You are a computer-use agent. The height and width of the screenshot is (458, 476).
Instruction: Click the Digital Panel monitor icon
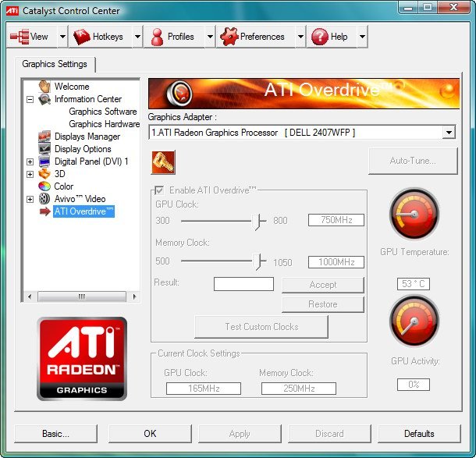(44, 162)
